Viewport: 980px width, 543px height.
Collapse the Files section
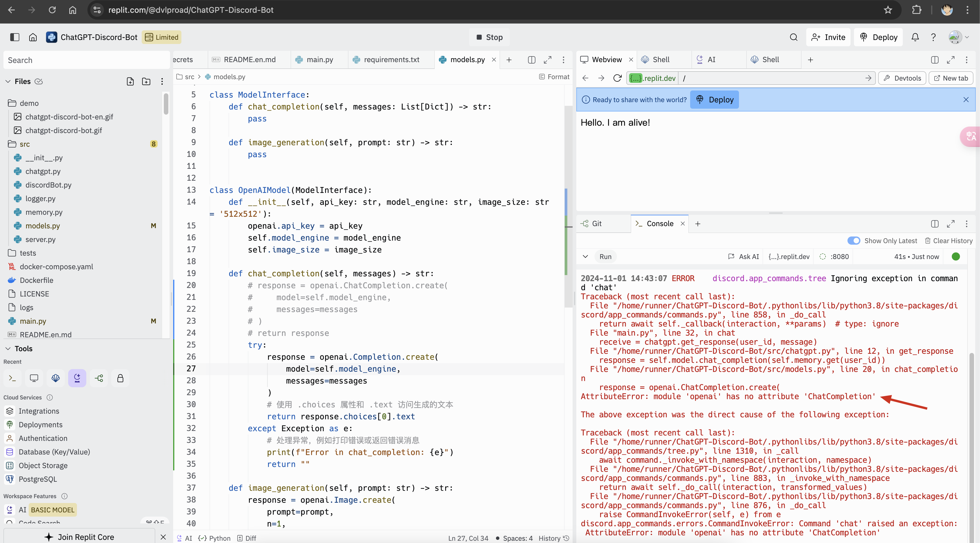coord(8,81)
